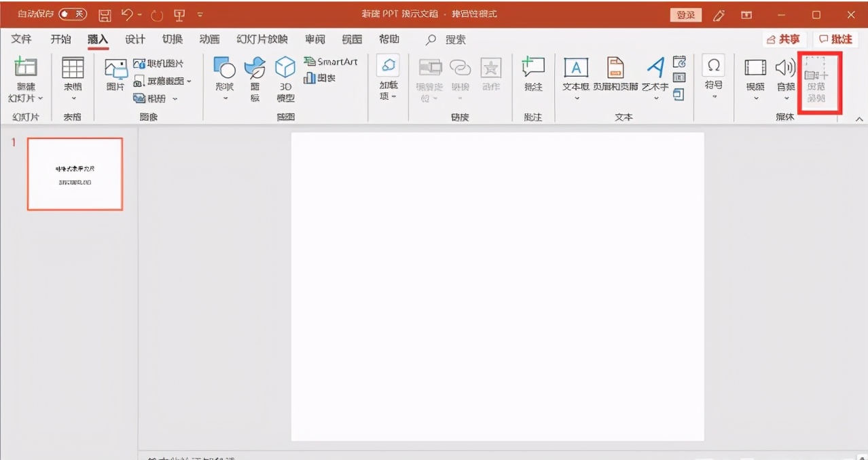Expand the Shapes (形状) dropdown

(225, 98)
